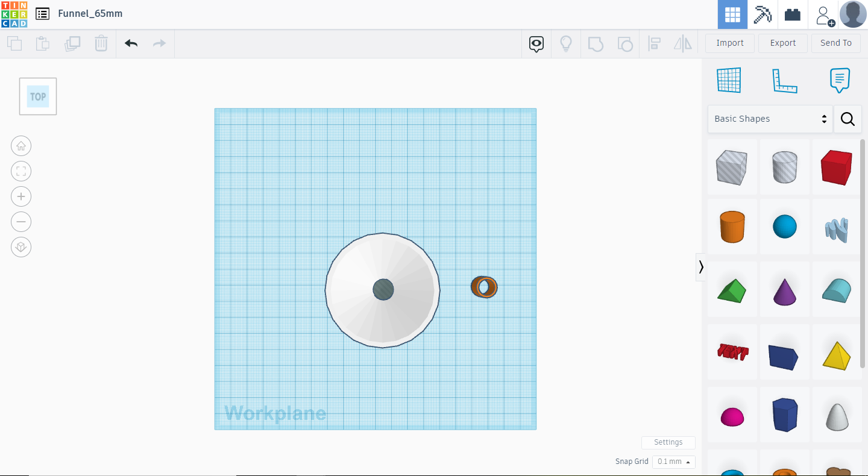Click the Tinkercad logo
This screenshot has height=476, width=868.
pos(14,14)
